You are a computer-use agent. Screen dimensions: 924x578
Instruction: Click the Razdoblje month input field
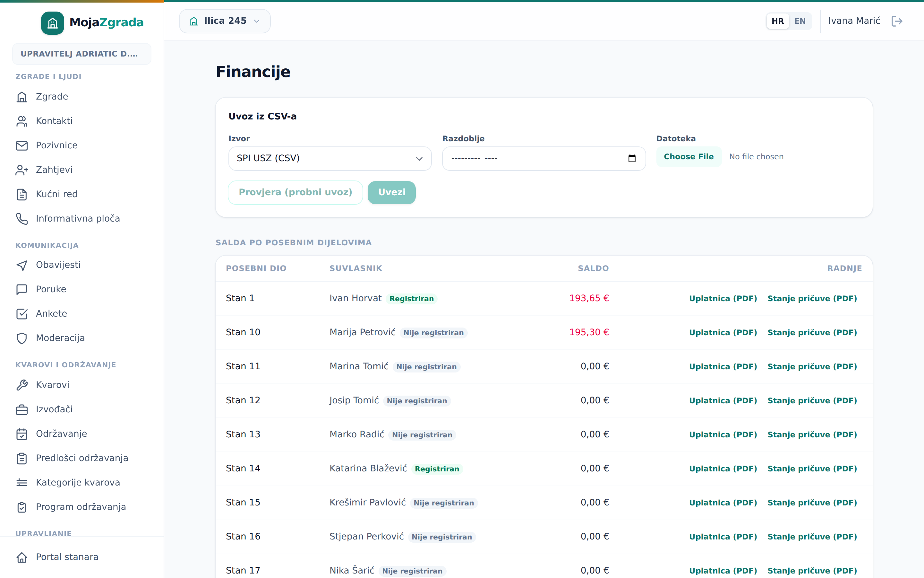(544, 158)
